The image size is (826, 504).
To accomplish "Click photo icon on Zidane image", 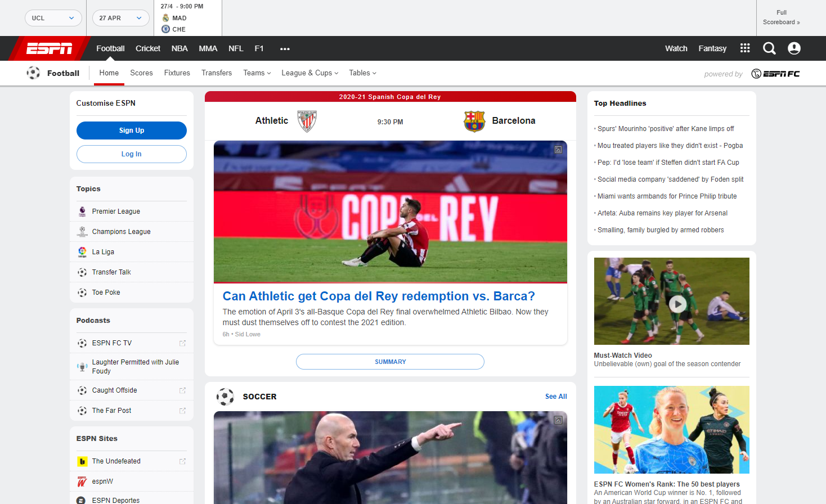I will (558, 420).
